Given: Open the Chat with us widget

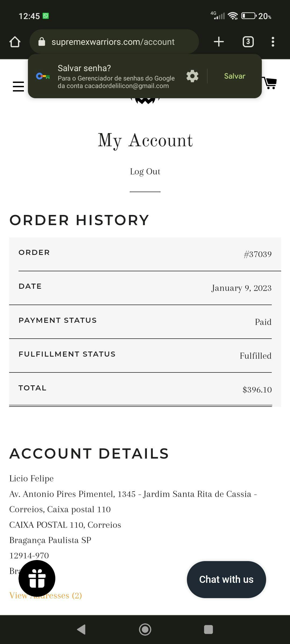Looking at the screenshot, I should click(x=226, y=579).
